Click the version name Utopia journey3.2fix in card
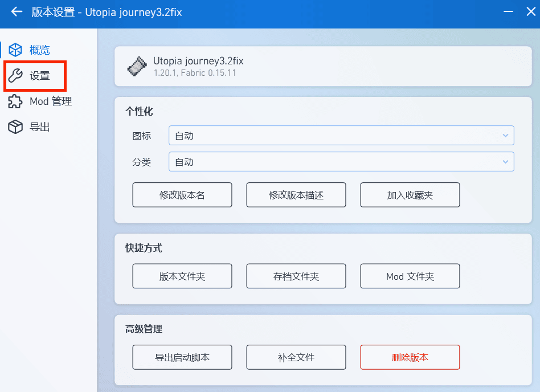This screenshot has height=392, width=540. tap(198, 61)
